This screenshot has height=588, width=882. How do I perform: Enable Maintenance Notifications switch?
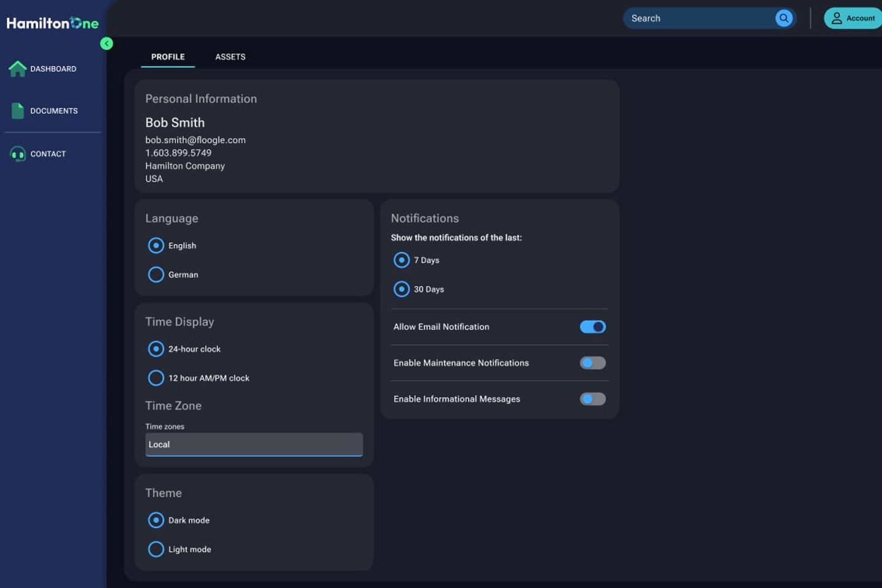(593, 363)
